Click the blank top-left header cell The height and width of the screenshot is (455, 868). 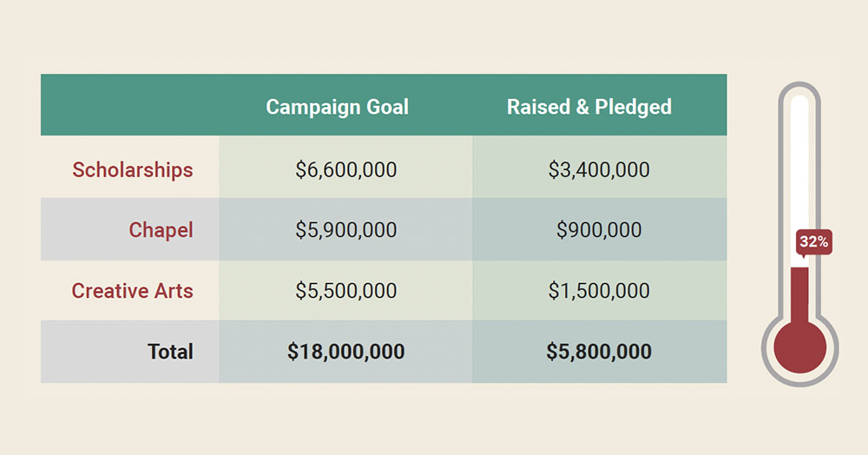pos(130,104)
